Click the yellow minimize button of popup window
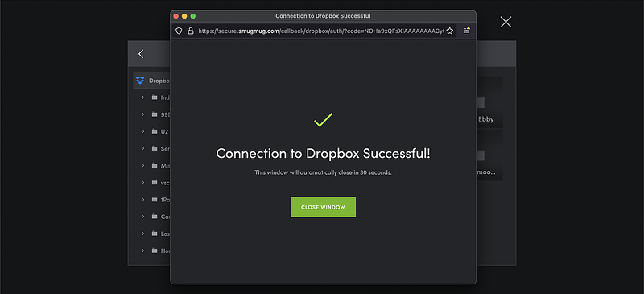 coord(184,16)
